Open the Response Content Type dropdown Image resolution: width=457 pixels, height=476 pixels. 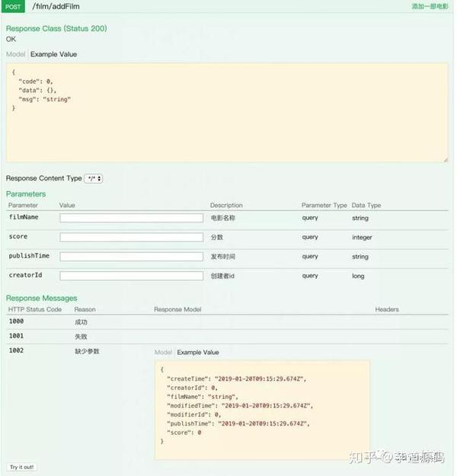coord(94,178)
